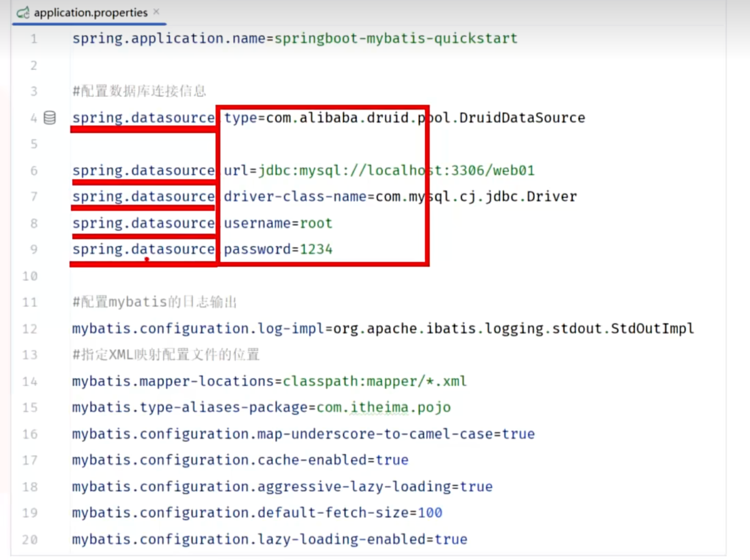The image size is (750, 560).
Task: Click the application.properties file icon in the tab
Action: (x=23, y=13)
